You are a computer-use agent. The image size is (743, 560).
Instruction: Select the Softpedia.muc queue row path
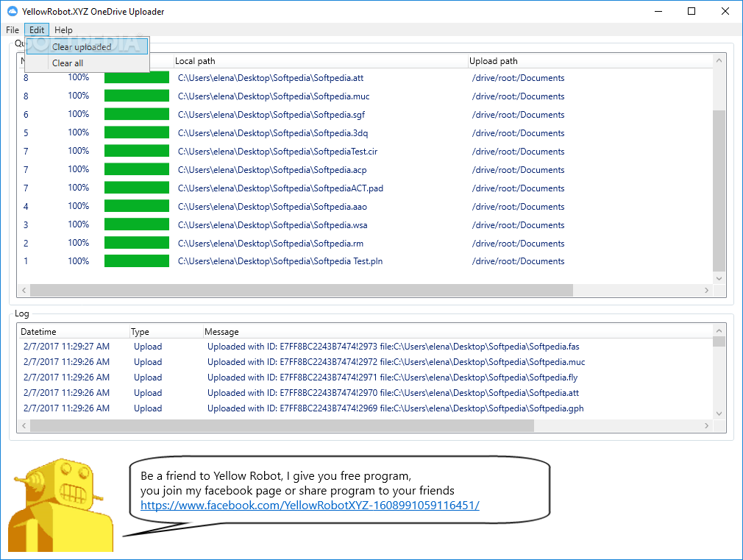click(274, 96)
